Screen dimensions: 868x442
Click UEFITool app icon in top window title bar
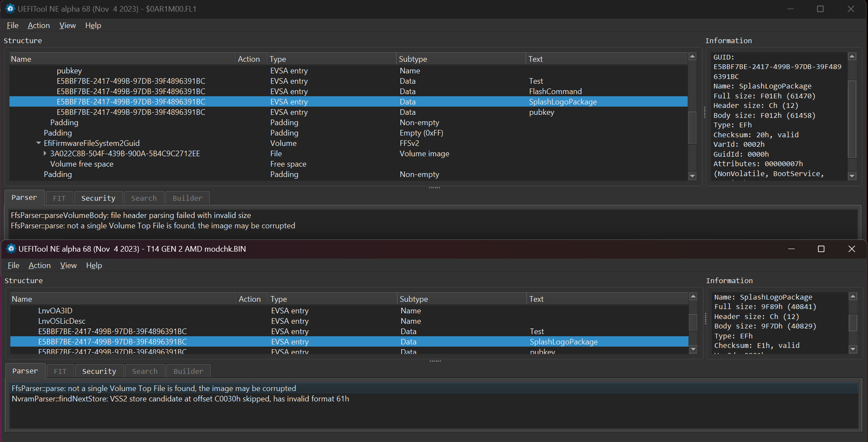coord(10,9)
